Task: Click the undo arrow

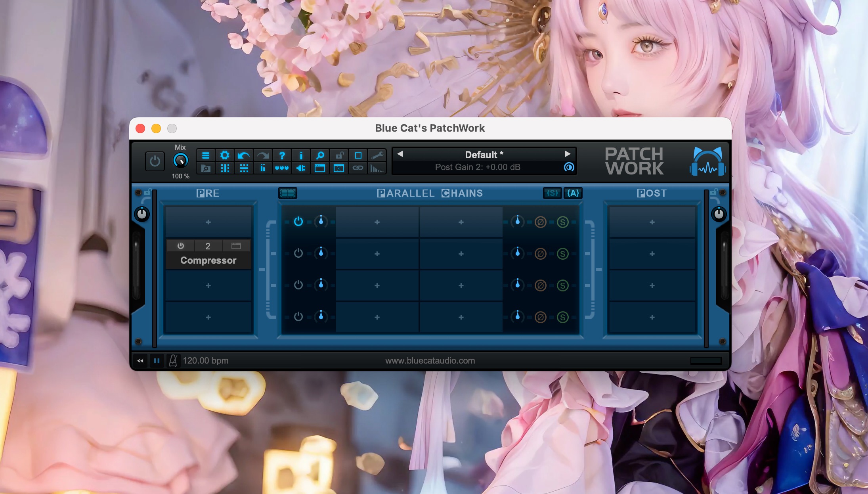Action: click(244, 155)
